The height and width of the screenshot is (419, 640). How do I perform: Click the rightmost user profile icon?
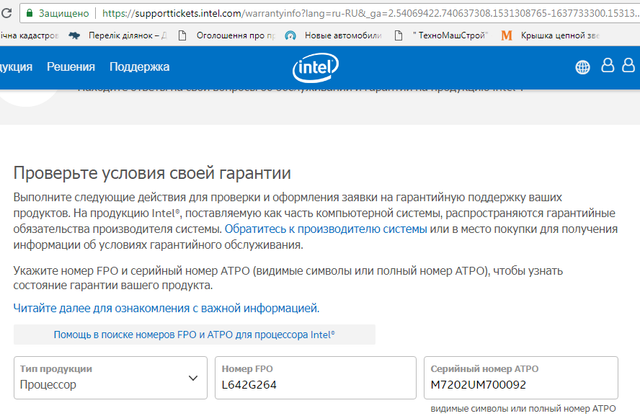tap(629, 65)
